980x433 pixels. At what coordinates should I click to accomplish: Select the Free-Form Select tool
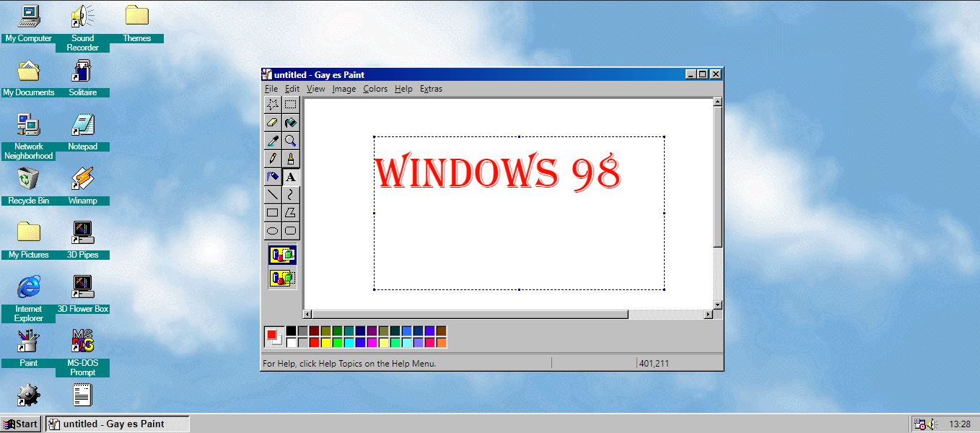pos(273,105)
